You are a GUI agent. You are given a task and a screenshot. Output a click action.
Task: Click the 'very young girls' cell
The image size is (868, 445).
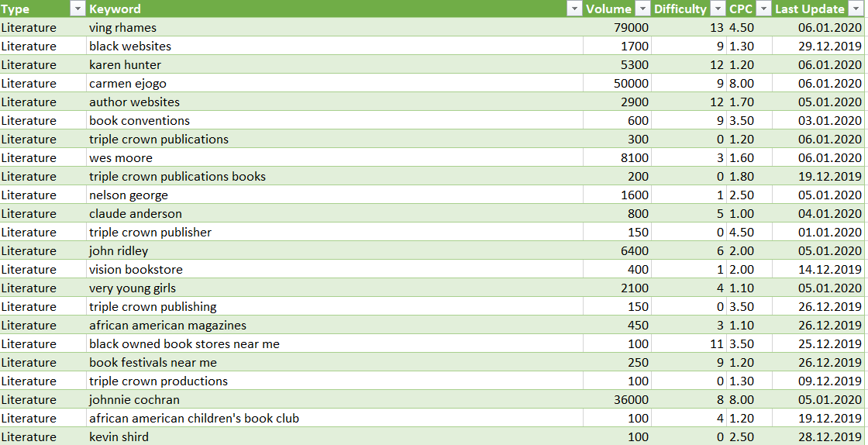coord(334,288)
